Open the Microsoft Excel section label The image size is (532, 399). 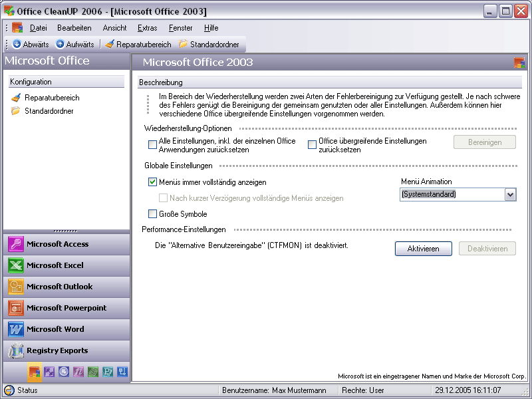coord(55,265)
